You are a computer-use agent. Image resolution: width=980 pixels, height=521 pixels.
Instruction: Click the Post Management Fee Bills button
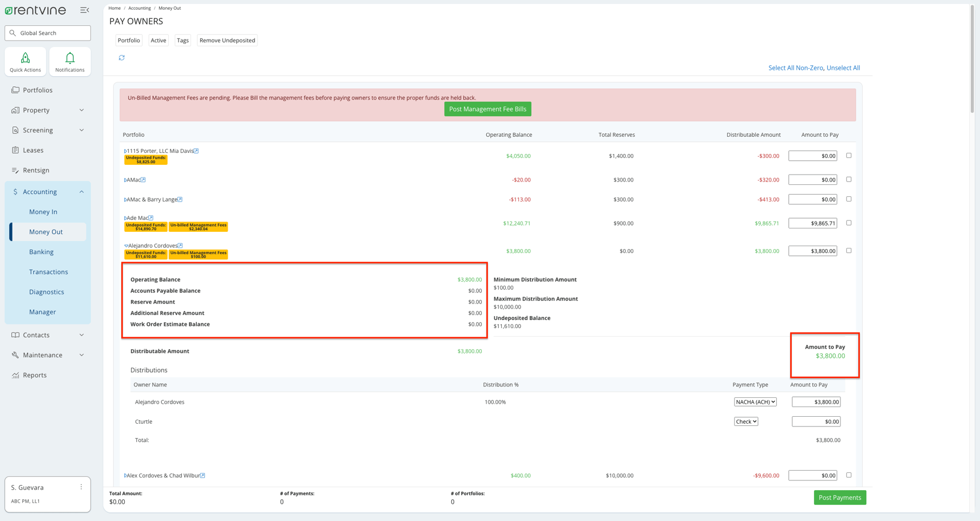coord(487,109)
